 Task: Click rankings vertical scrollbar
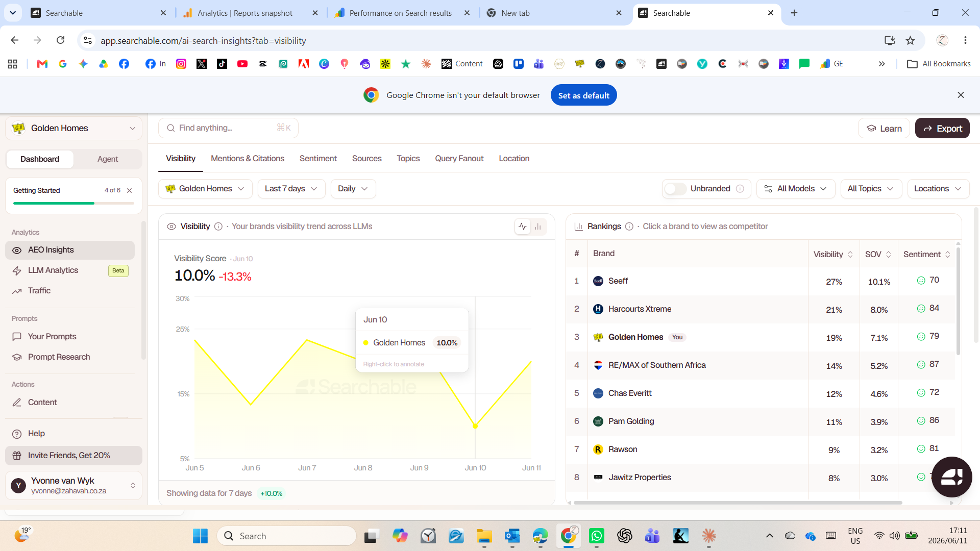coord(958,301)
